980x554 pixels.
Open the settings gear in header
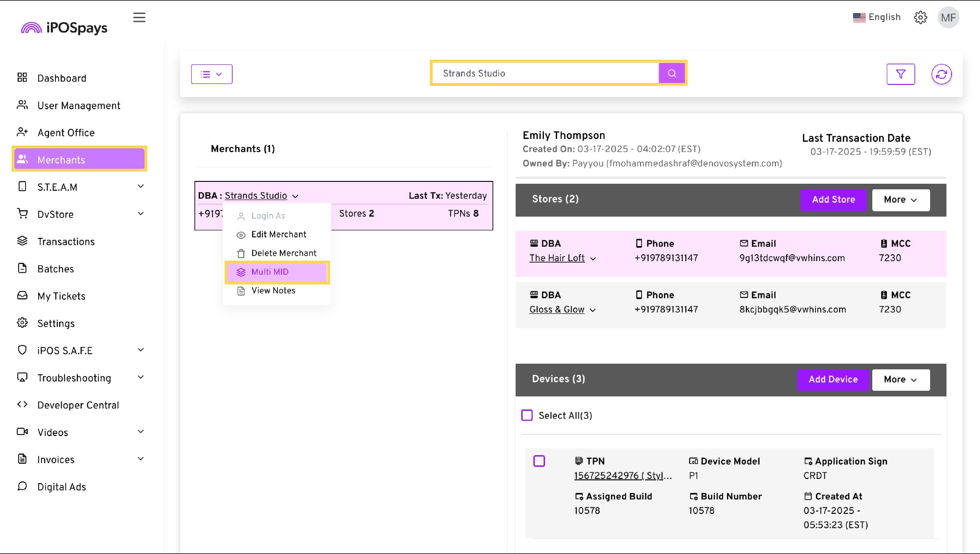pyautogui.click(x=920, y=18)
